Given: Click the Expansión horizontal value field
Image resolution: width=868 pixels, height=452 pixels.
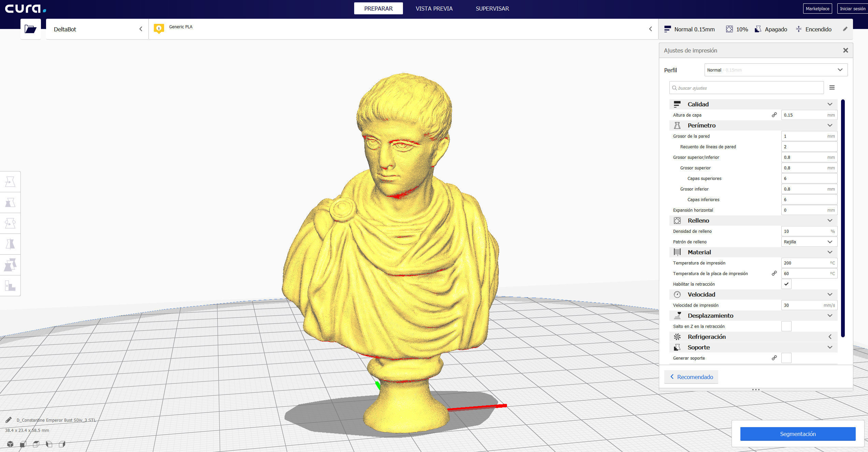Looking at the screenshot, I should click(809, 210).
